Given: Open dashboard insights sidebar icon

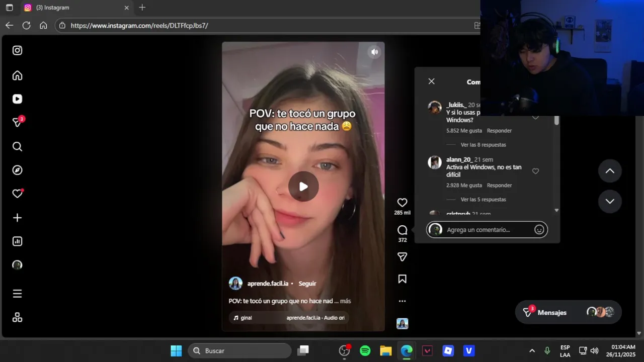Looking at the screenshot, I should (17, 241).
